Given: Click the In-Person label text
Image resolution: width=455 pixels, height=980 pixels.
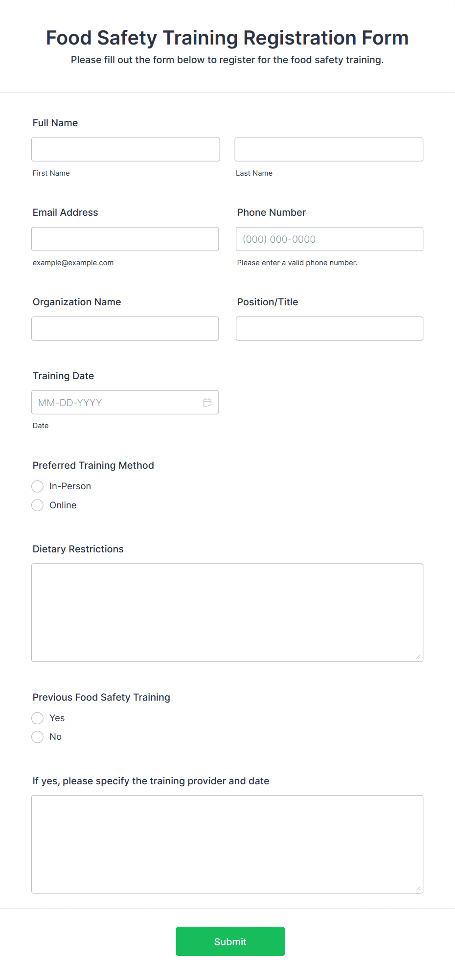Looking at the screenshot, I should click(x=70, y=486).
